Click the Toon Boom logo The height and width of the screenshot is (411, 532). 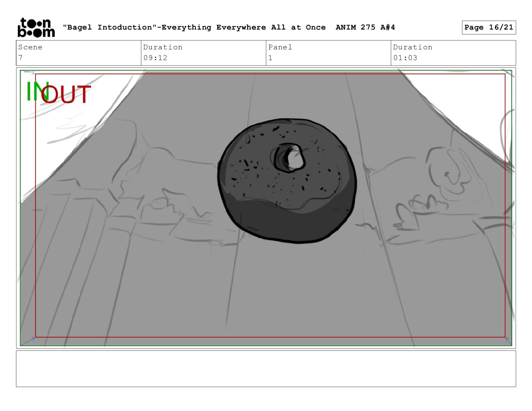(36, 28)
